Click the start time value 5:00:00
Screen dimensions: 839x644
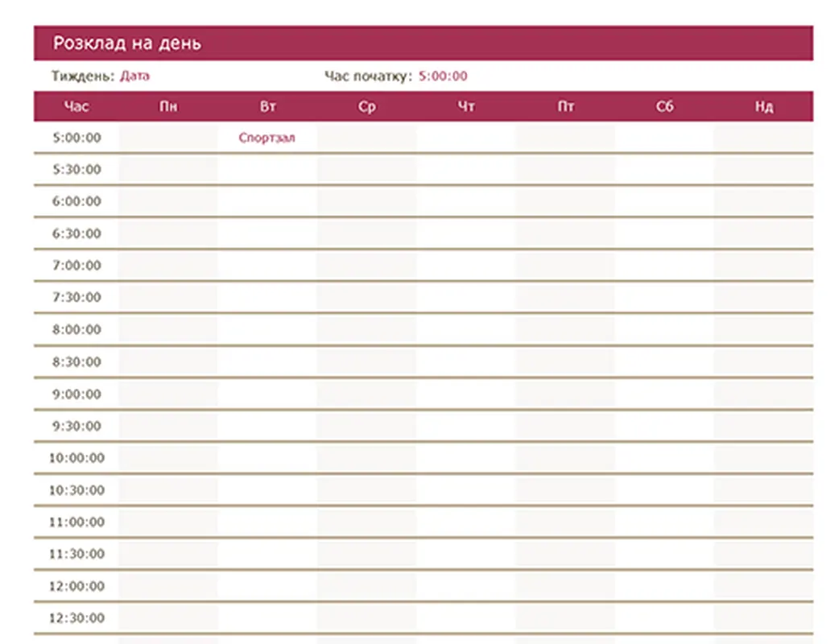pyautogui.click(x=443, y=76)
